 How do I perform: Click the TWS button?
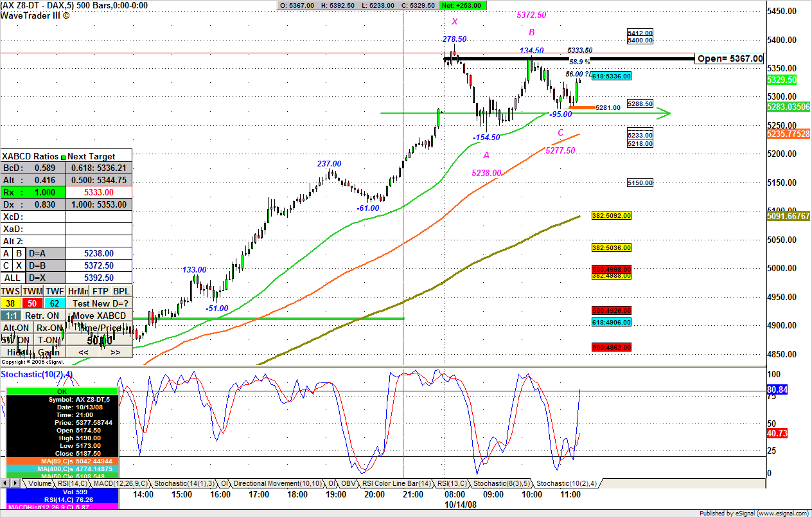click(11, 291)
